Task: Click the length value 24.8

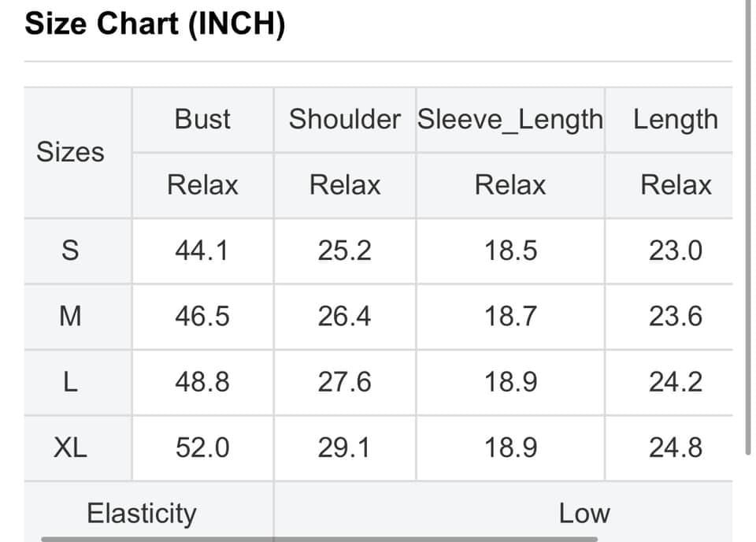Action: (x=676, y=448)
